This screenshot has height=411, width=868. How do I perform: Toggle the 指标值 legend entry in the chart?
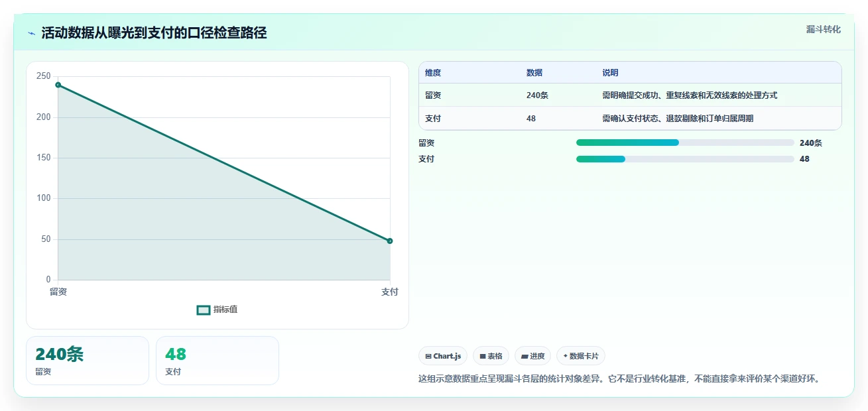[x=217, y=310]
